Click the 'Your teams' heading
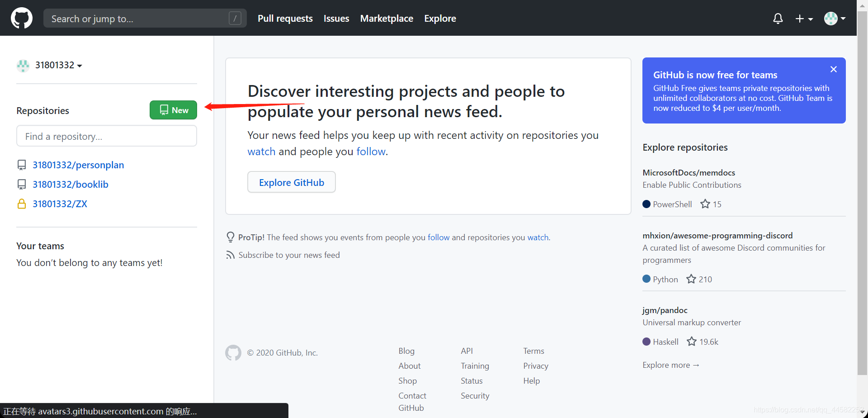Screen dimensions: 868x418 click(40, 246)
